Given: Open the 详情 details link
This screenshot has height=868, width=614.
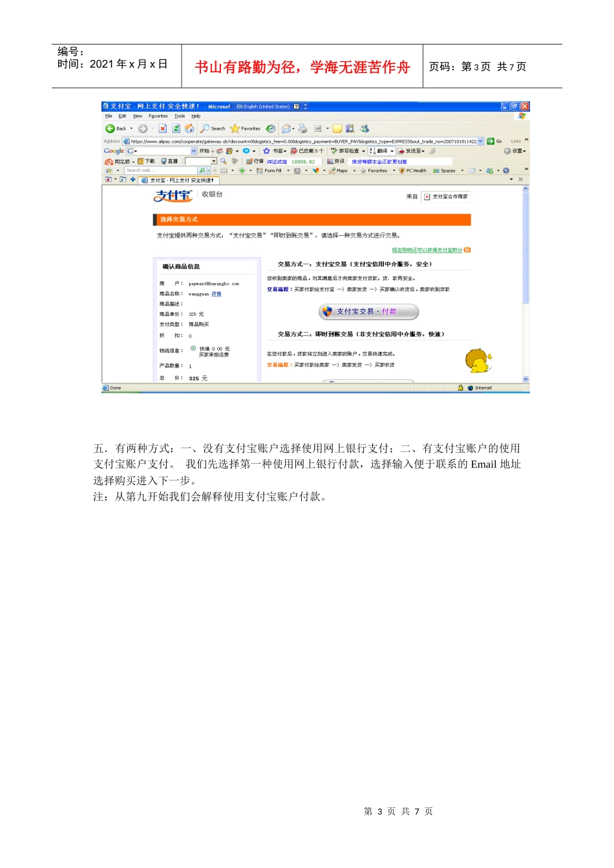Looking at the screenshot, I should point(217,294).
